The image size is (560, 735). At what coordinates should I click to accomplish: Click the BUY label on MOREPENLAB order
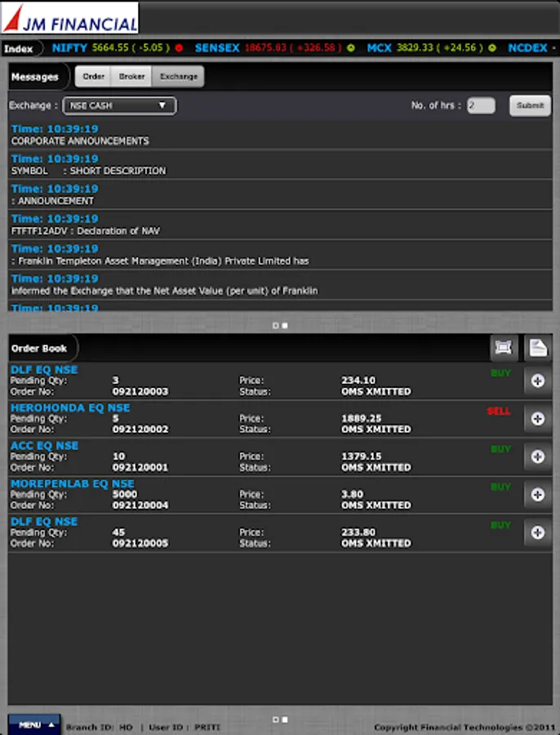point(500,487)
